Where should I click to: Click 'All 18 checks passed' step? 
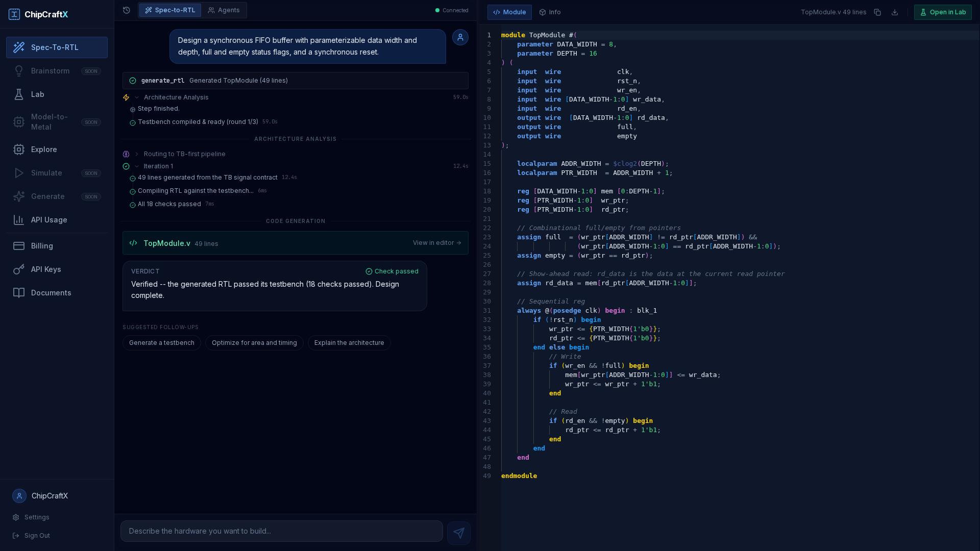tap(169, 204)
